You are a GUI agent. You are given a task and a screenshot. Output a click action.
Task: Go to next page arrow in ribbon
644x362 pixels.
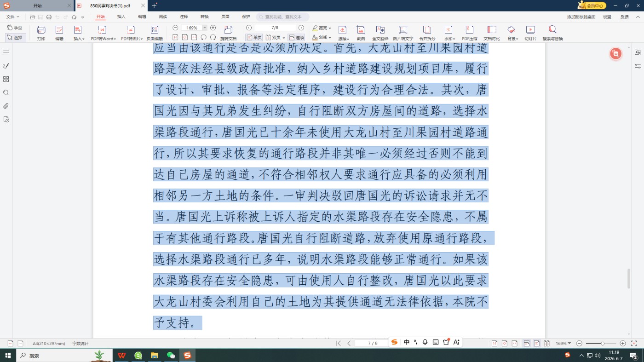tap(301, 28)
